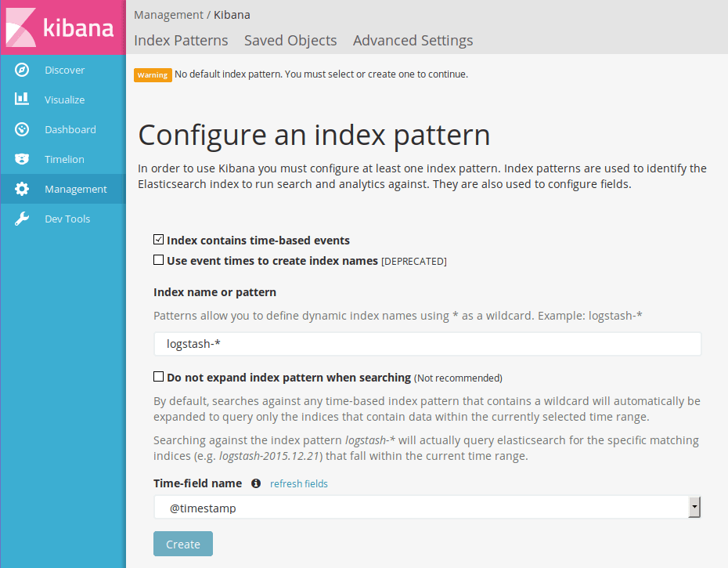728x568 pixels.
Task: Open the Time-field name dropdown
Action: coord(427,507)
